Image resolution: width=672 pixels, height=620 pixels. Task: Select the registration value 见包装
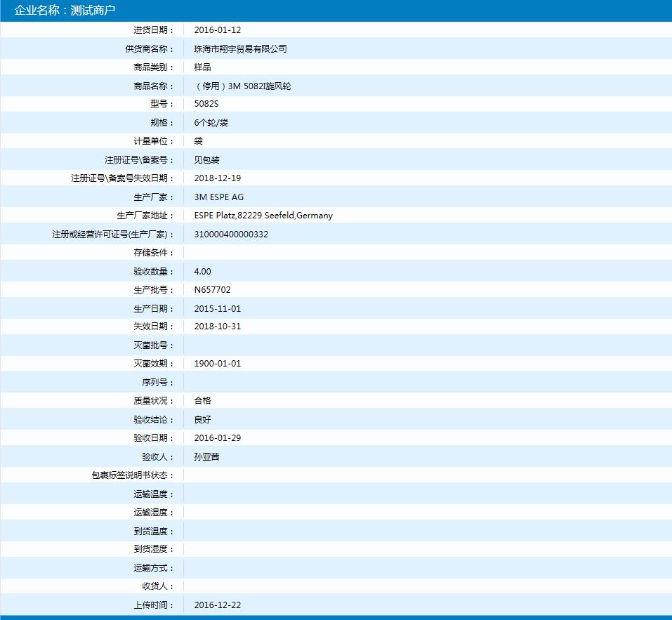206,160
